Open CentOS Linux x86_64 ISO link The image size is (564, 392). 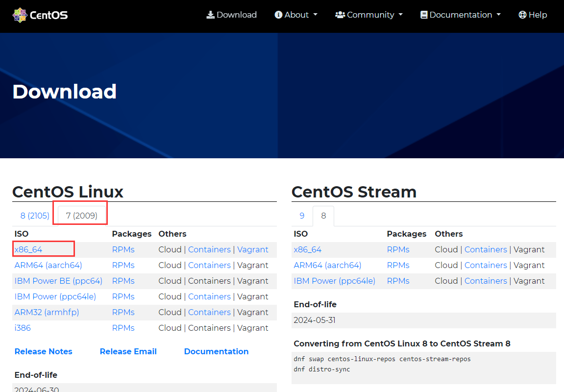[x=28, y=249]
